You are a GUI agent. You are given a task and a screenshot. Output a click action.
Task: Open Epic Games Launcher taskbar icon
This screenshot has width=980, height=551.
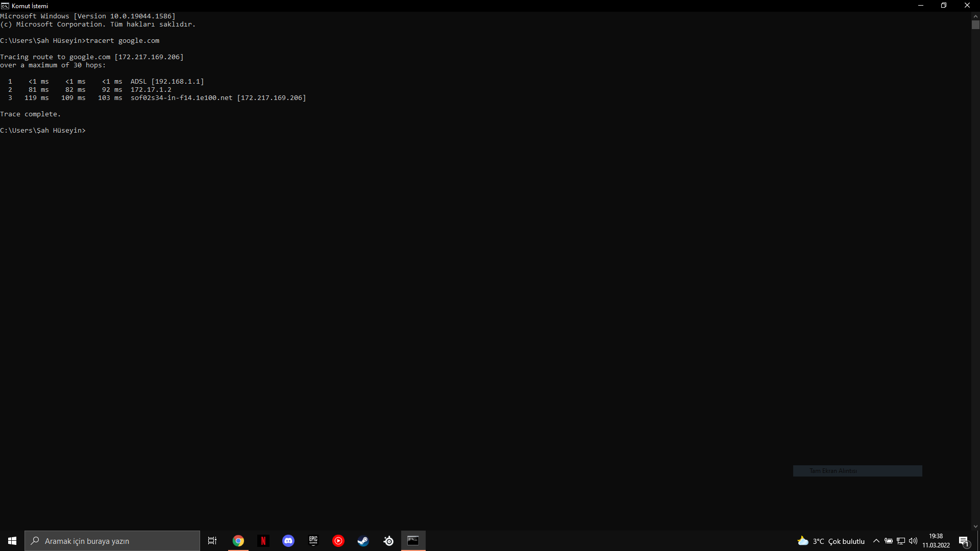[x=313, y=541]
